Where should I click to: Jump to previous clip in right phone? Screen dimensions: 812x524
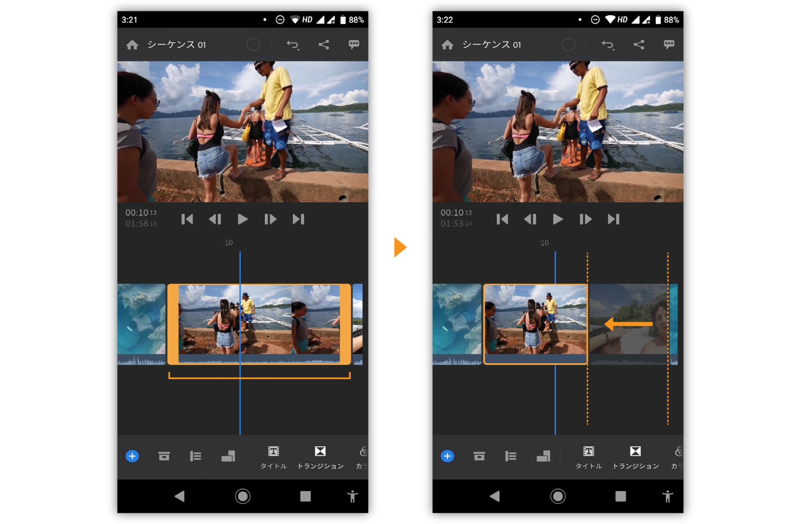[x=502, y=219]
